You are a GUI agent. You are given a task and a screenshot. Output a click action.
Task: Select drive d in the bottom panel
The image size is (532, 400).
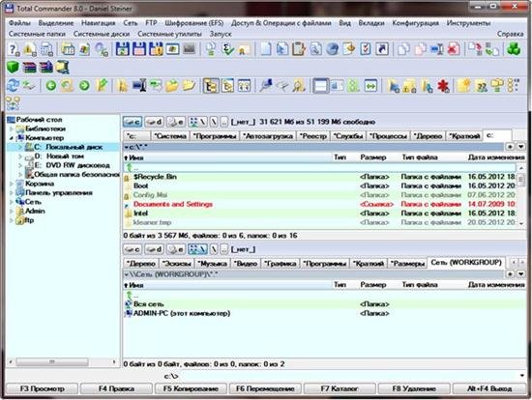pyautogui.click(x=154, y=249)
